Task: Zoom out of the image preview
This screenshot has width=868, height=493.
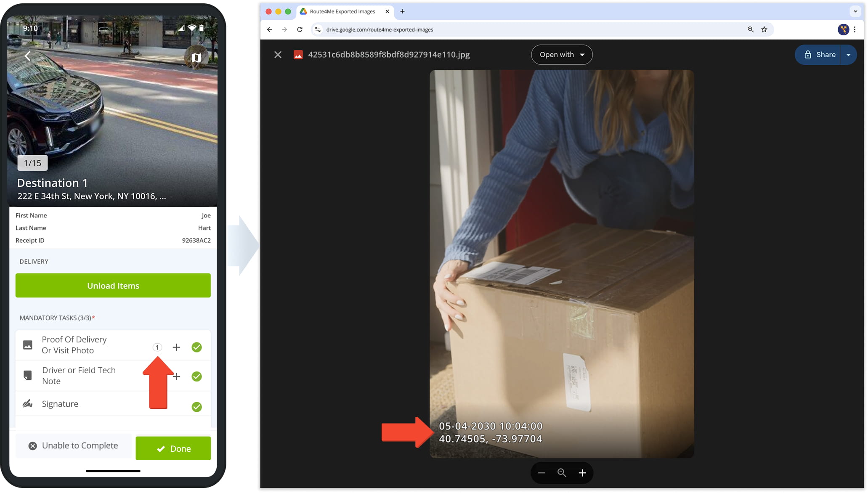Action: tap(542, 473)
